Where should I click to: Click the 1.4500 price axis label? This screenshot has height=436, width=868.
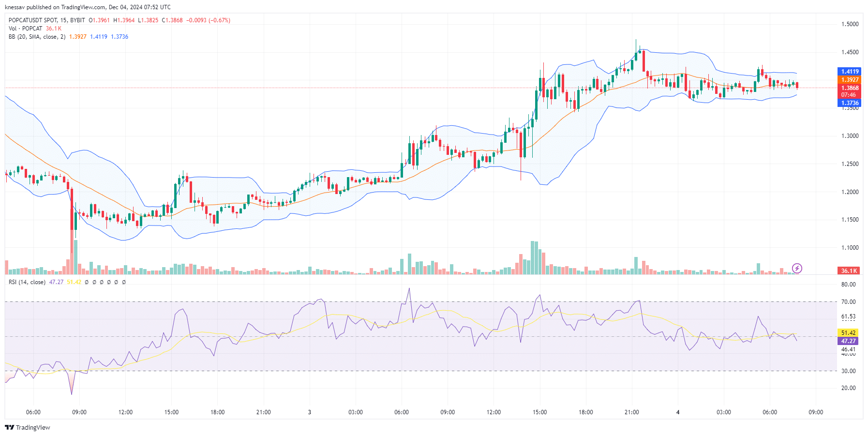pyautogui.click(x=850, y=52)
